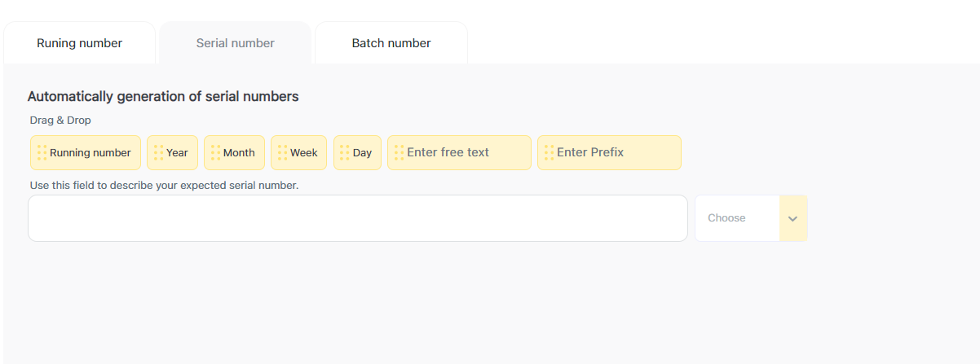The image size is (980, 364).
Task: Select the Running number chip
Action: click(90, 153)
